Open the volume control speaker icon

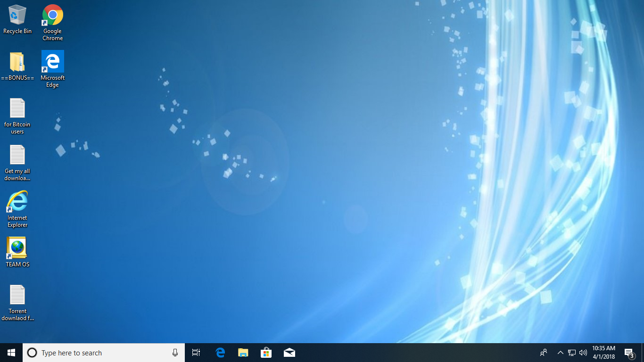pyautogui.click(x=583, y=353)
